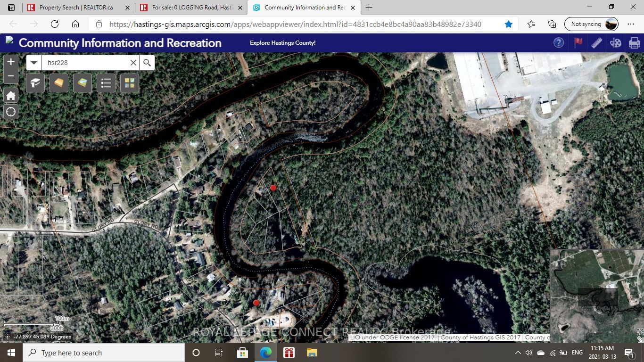Click the overview map thumbnail
The height and width of the screenshot is (362, 644).
point(597,296)
